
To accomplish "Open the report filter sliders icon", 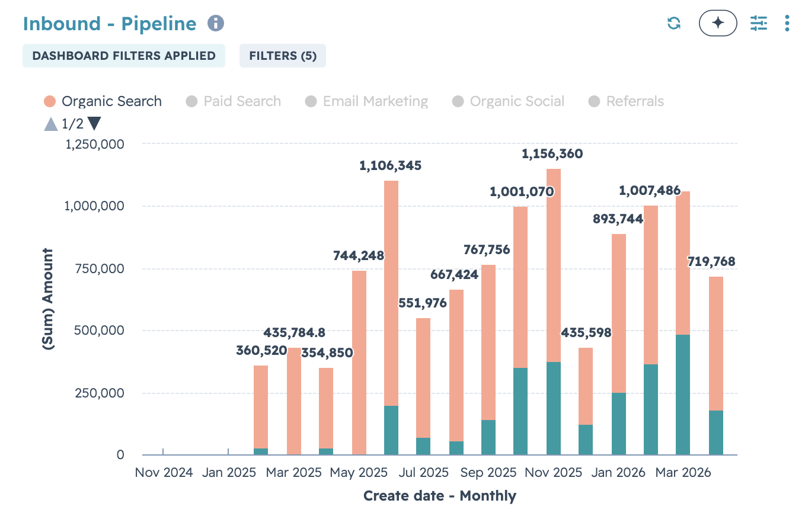I will point(759,23).
